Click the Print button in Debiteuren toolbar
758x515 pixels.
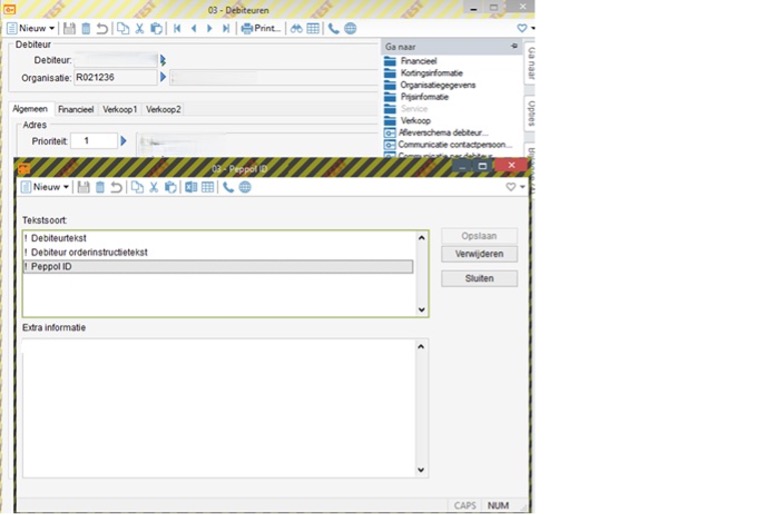260,29
